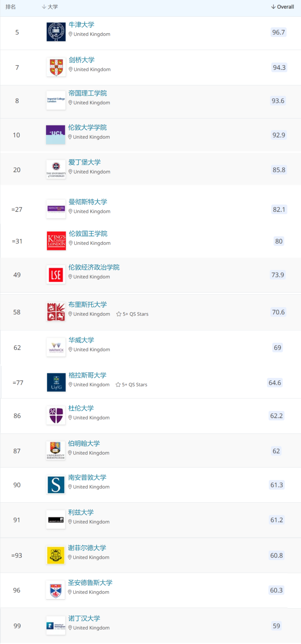Click the Durham University purple shield logo
The height and width of the screenshot is (644, 301).
(x=56, y=415)
